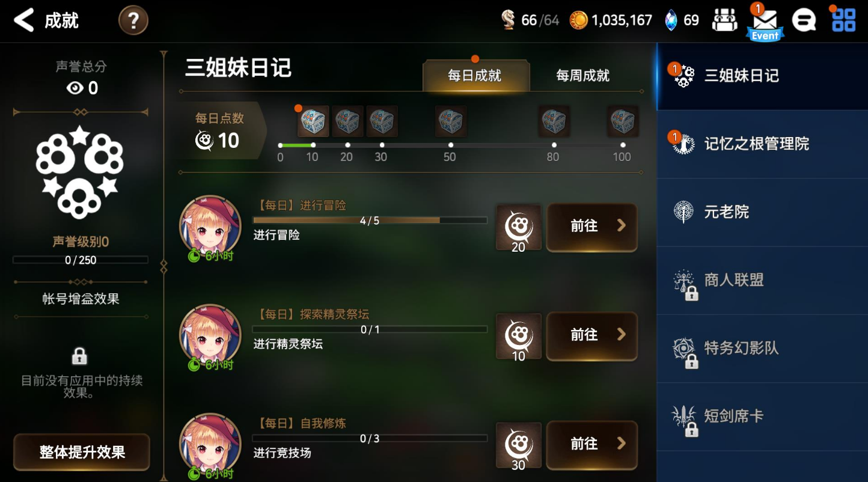Tap the 100-point reward chest

pyautogui.click(x=623, y=121)
